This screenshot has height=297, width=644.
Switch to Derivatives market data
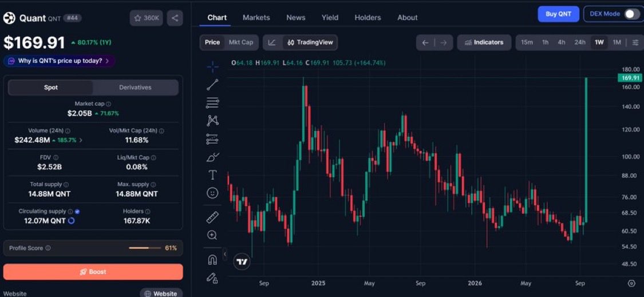pos(135,88)
